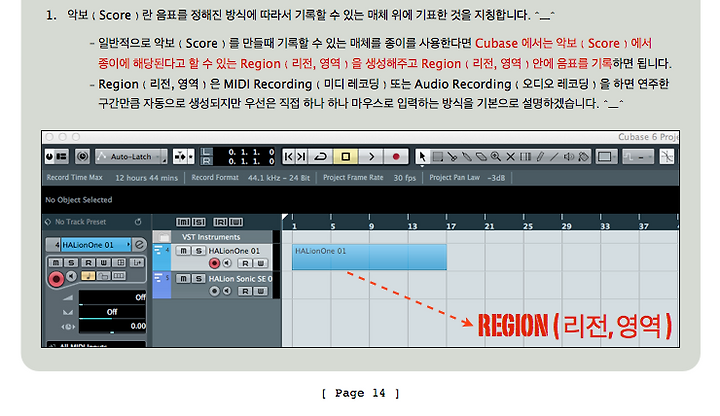The height and width of the screenshot is (416, 720).
Task: Open the color selector dropdown in toolbar
Action: 606,157
